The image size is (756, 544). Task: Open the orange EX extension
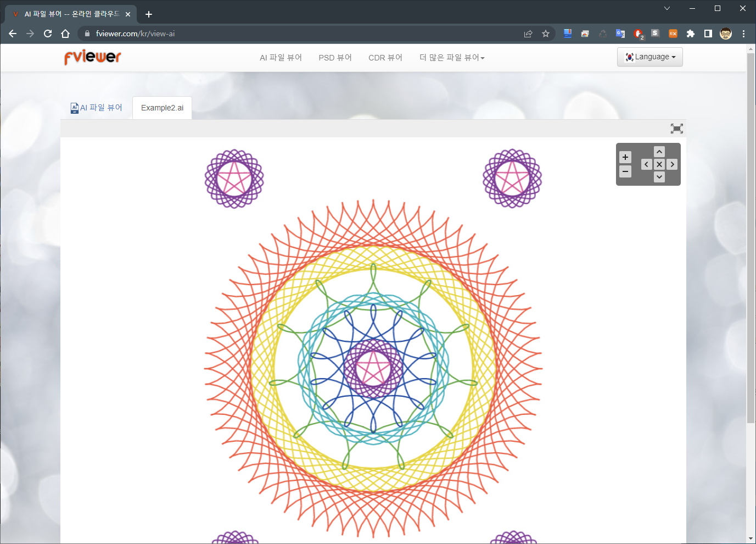click(673, 34)
